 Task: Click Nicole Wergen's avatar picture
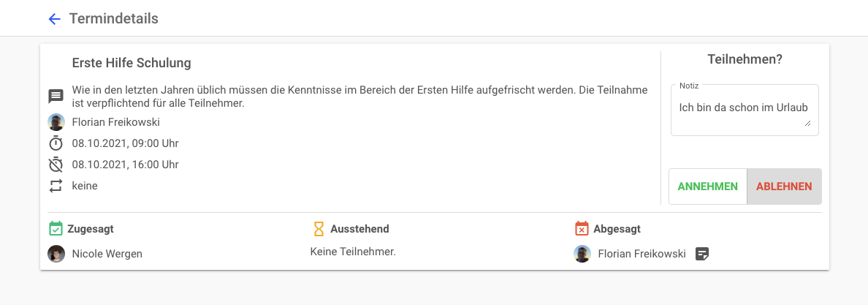(56, 254)
